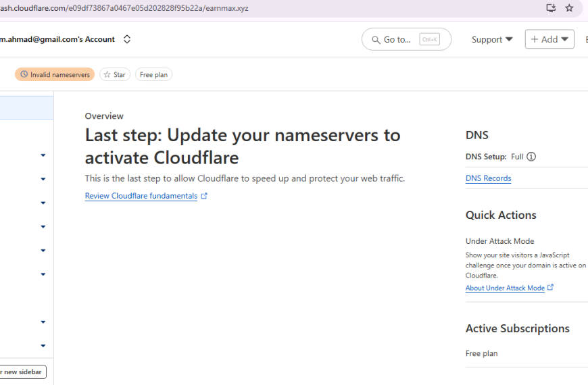Click the Invalid nameservers status badge
Image resolution: width=588 pixels, height=385 pixels.
55,74
